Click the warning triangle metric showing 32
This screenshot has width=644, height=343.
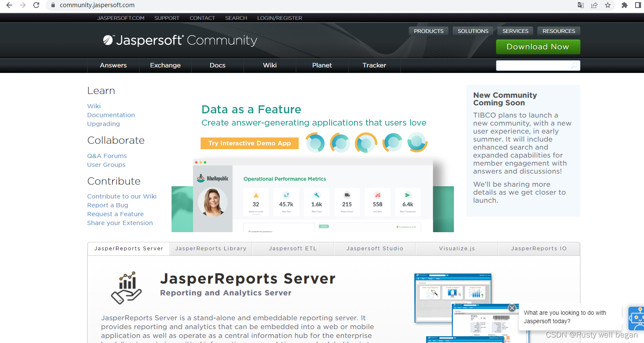[x=256, y=195]
